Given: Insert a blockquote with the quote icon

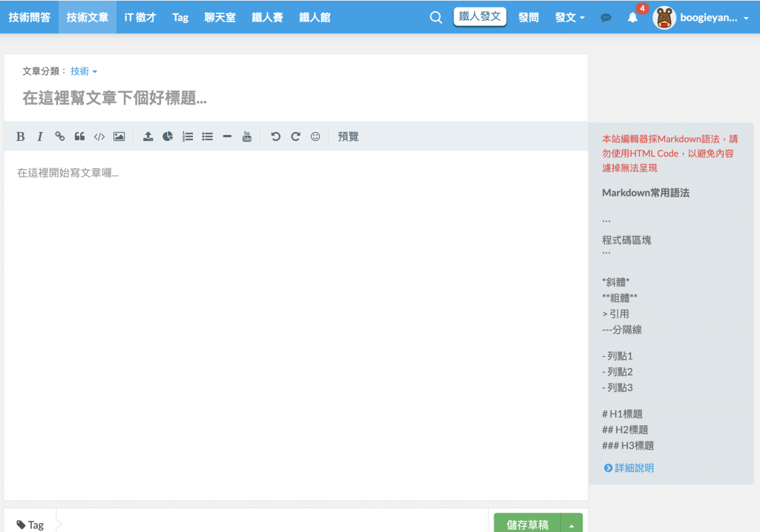Looking at the screenshot, I should coord(79,137).
